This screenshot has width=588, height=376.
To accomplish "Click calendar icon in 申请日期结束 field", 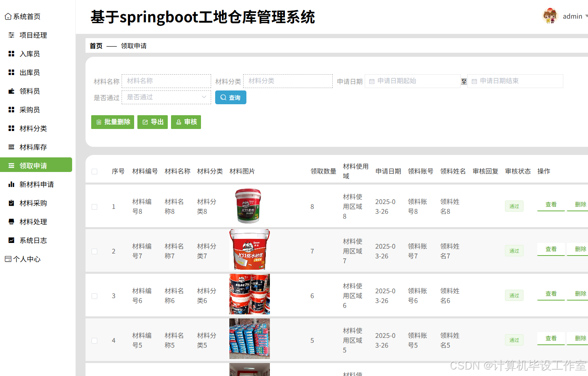I will [474, 82].
